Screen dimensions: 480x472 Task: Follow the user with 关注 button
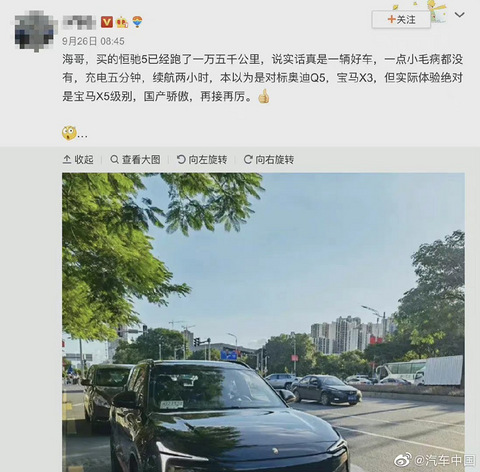tap(401, 20)
